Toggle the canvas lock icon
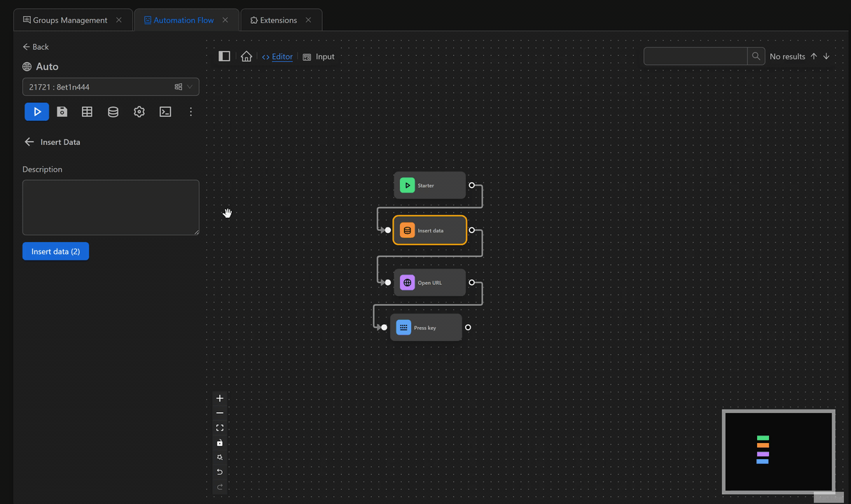This screenshot has width=851, height=504. click(220, 442)
